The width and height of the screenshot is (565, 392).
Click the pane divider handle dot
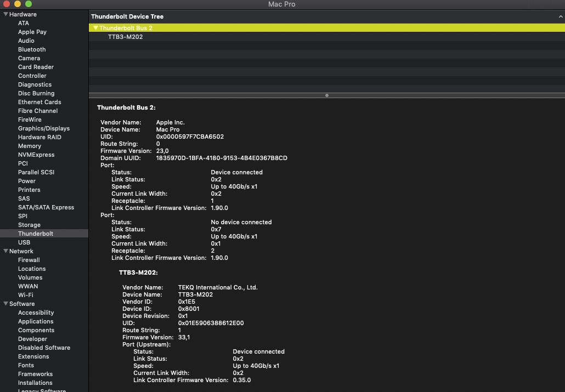(327, 95)
